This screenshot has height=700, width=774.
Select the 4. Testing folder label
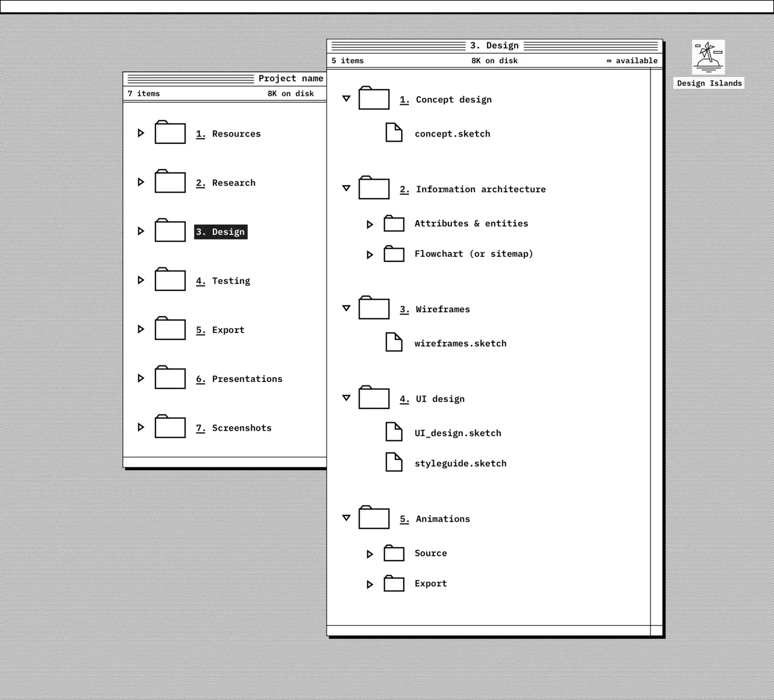223,281
